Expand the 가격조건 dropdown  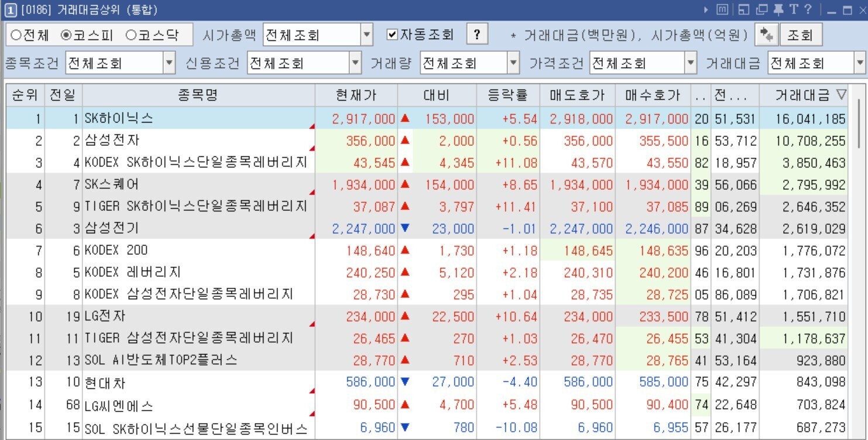click(x=643, y=63)
